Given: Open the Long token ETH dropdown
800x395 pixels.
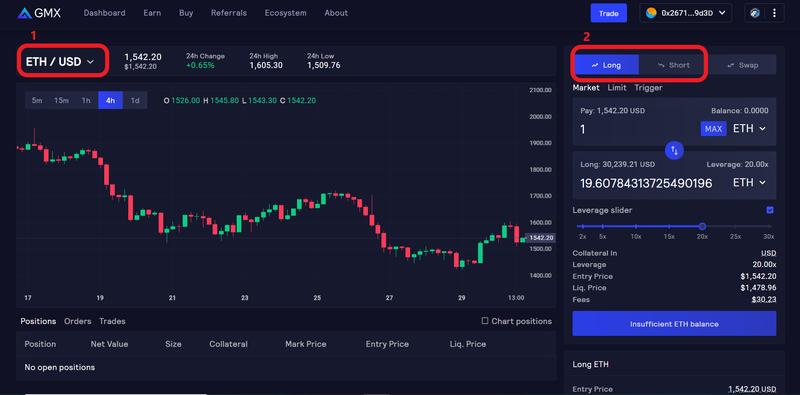Looking at the screenshot, I should click(749, 182).
